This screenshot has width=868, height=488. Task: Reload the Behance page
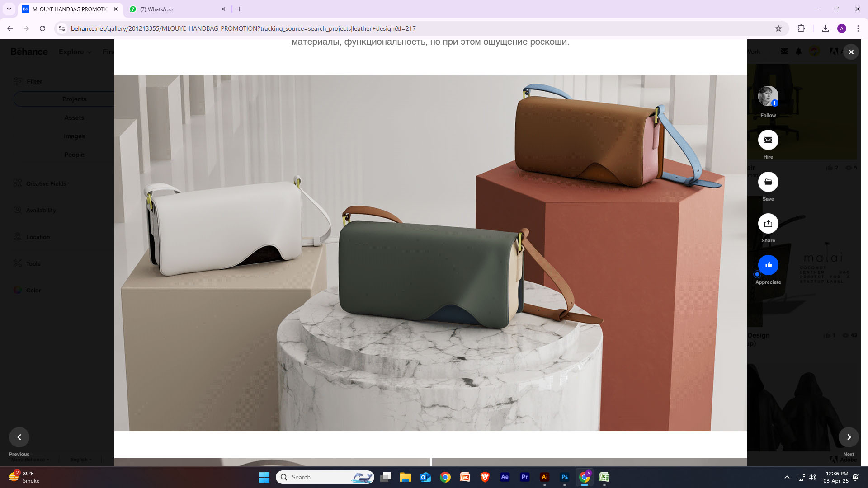[x=42, y=28]
